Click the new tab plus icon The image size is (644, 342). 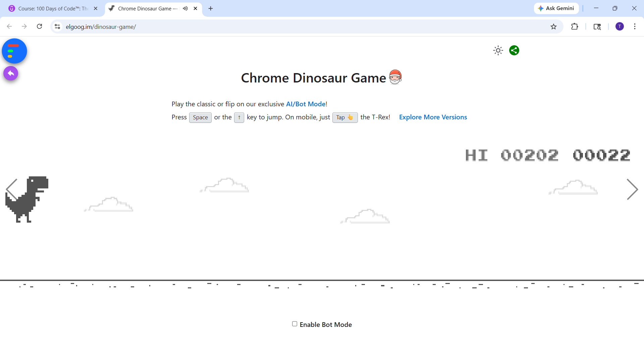pos(211,8)
